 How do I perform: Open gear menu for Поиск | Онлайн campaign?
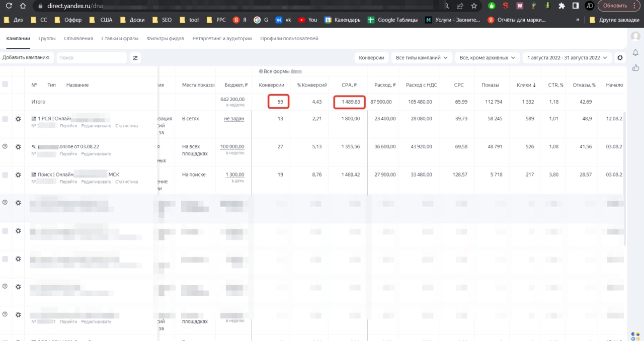[18, 175]
